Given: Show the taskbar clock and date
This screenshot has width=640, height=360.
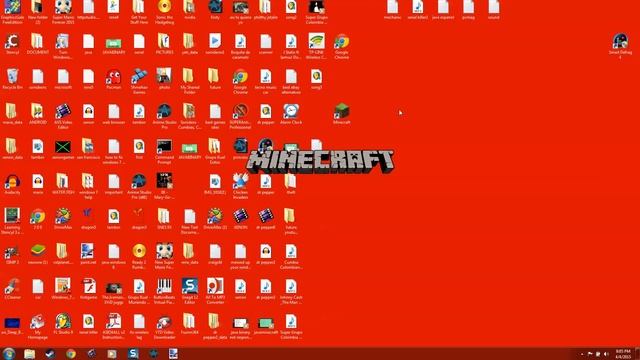Looking at the screenshot, I should (x=623, y=354).
